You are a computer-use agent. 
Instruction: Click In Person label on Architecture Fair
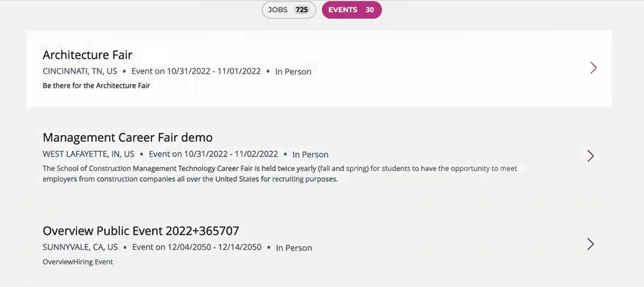click(x=293, y=72)
